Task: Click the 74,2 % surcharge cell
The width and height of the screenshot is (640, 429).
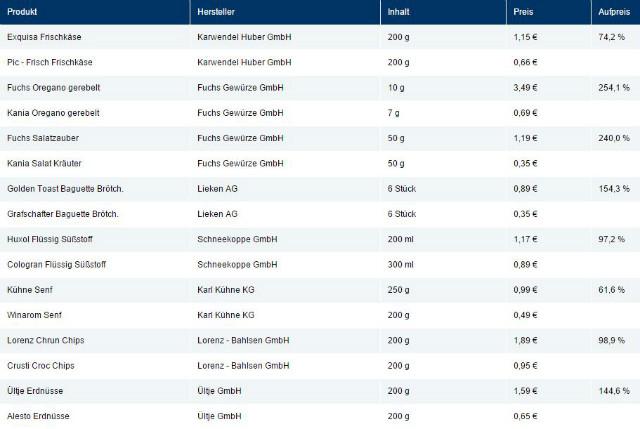Action: (611, 36)
